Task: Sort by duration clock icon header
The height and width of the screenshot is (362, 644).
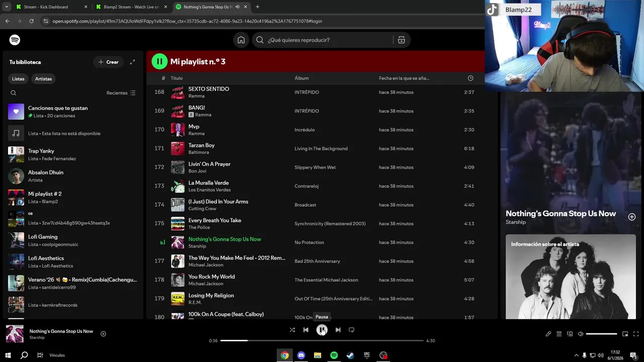Action: tap(470, 78)
